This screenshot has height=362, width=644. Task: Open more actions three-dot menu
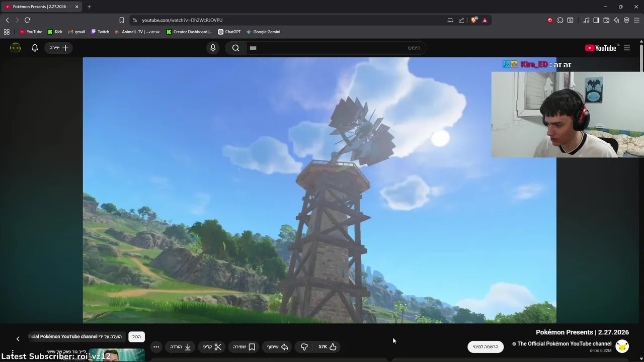[156, 347]
